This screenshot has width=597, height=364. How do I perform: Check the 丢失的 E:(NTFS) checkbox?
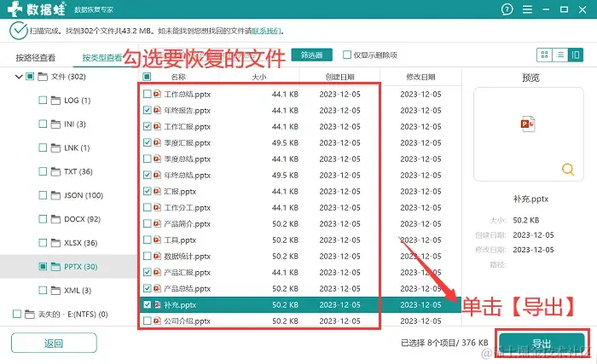click(17, 314)
